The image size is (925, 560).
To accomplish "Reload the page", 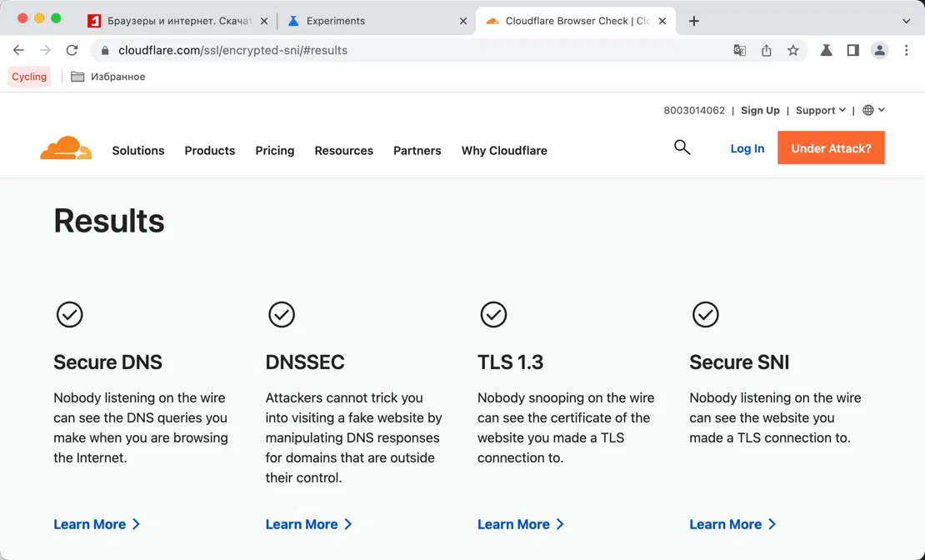I will pyautogui.click(x=72, y=50).
